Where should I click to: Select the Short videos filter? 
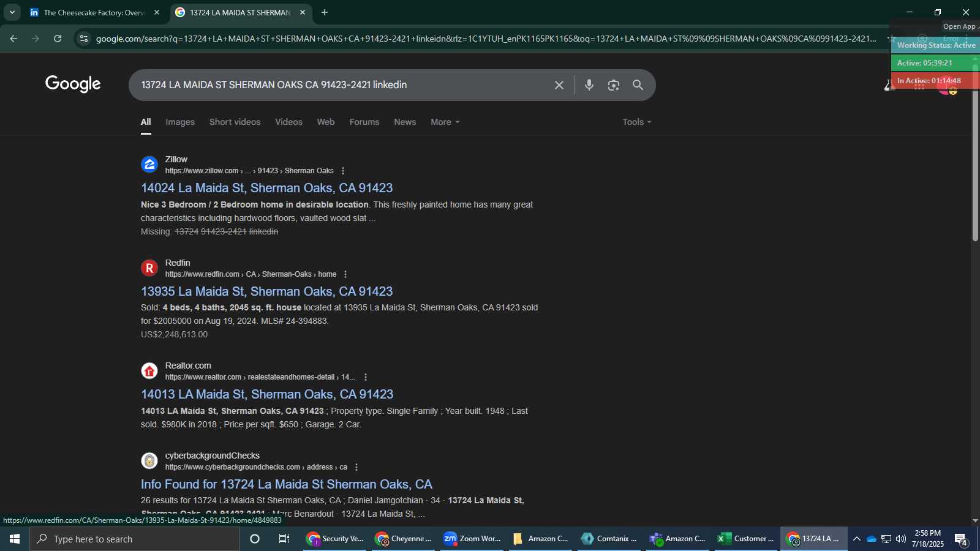click(x=235, y=122)
